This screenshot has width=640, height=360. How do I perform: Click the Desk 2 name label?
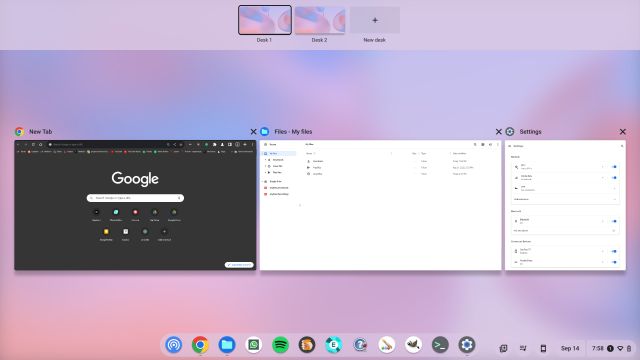pyautogui.click(x=319, y=40)
